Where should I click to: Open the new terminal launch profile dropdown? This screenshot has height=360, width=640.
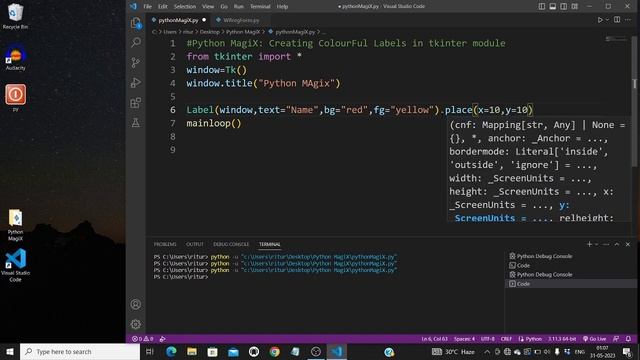597,244
